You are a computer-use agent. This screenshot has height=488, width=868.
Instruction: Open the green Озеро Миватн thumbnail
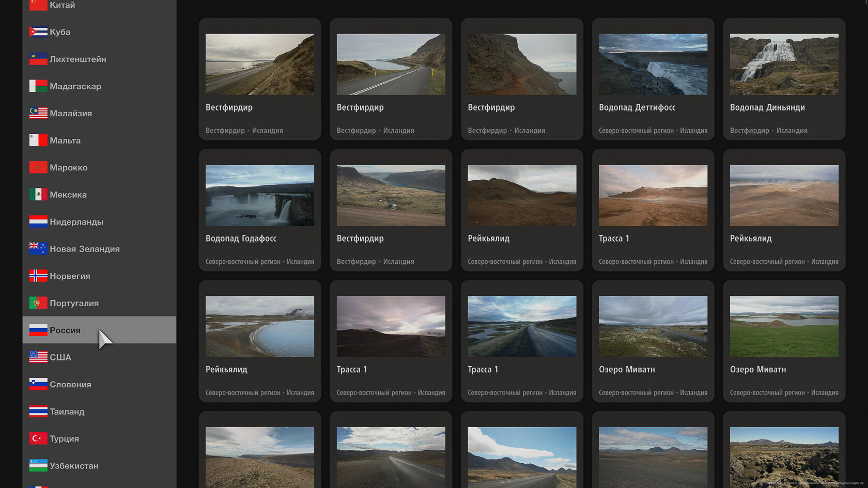(x=784, y=326)
